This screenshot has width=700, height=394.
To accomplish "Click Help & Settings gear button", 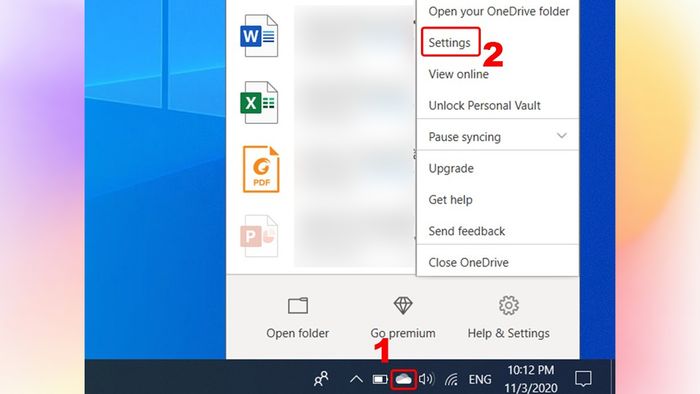I will 508,318.
